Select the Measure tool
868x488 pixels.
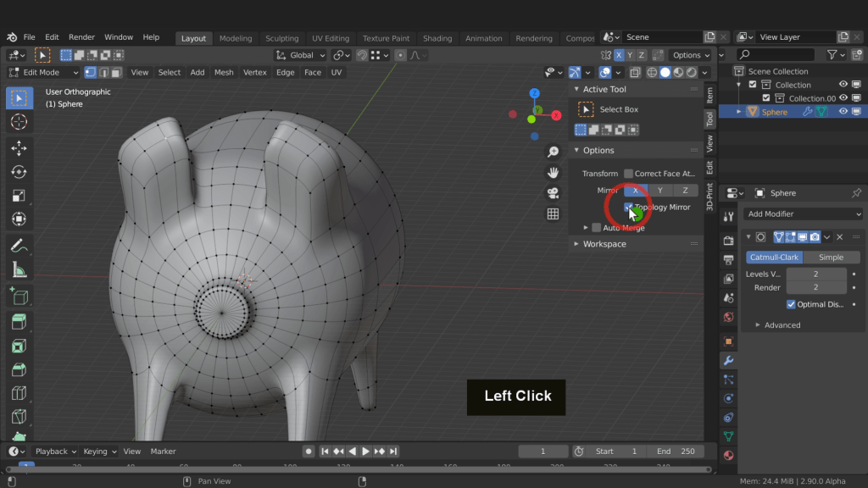click(x=19, y=270)
